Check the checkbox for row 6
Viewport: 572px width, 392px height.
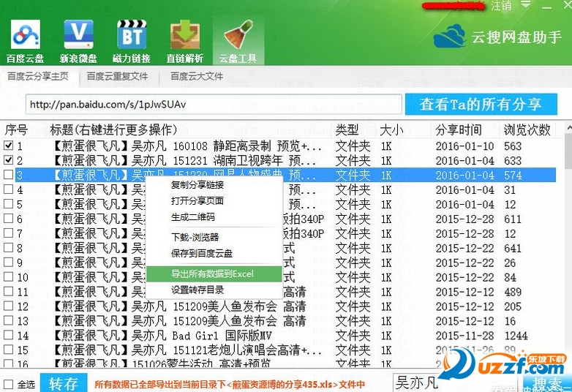8,219
